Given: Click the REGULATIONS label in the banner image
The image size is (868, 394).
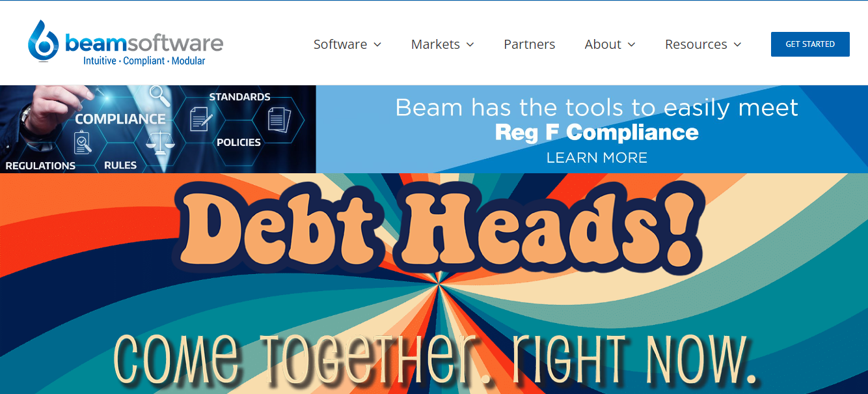Looking at the screenshot, I should pyautogui.click(x=40, y=165).
